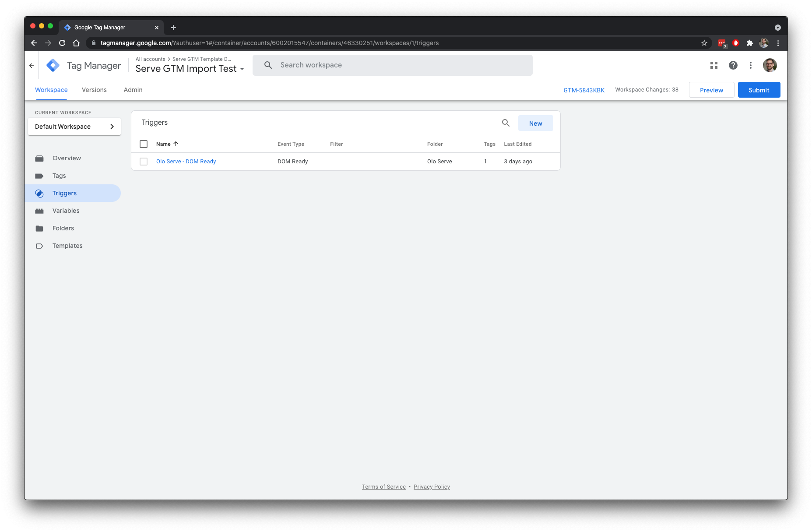Click the Last Edited column header
The height and width of the screenshot is (532, 812).
pyautogui.click(x=518, y=144)
